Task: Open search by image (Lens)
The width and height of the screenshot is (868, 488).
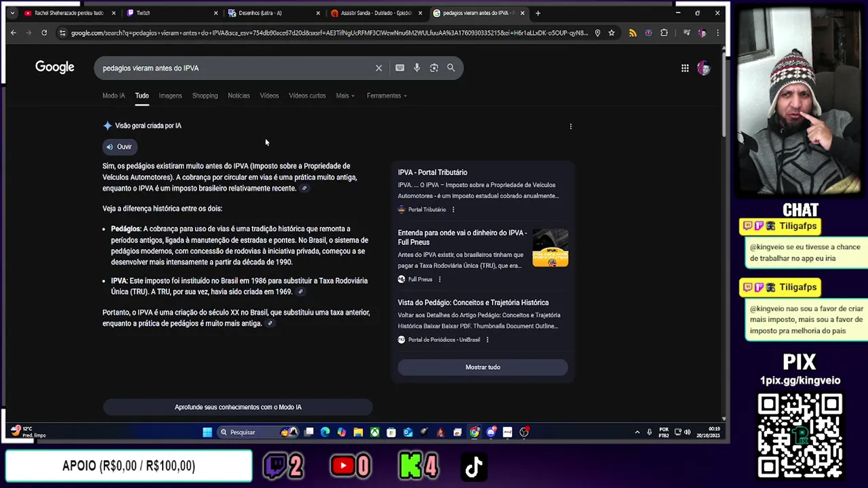Action: 434,68
